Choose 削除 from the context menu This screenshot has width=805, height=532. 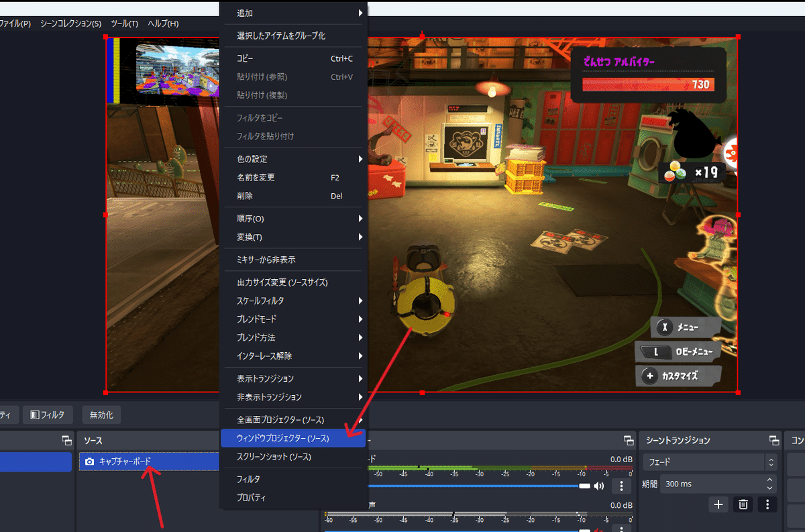294,196
